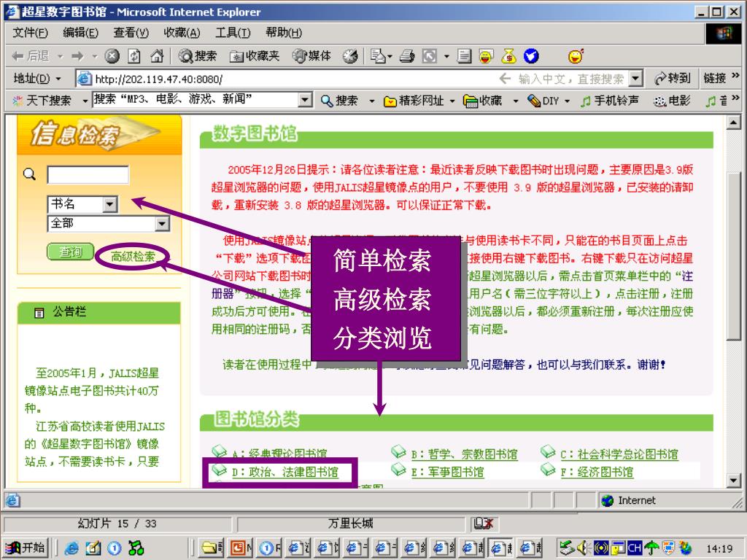Open the 收藏夹 favorites pane

[x=254, y=56]
